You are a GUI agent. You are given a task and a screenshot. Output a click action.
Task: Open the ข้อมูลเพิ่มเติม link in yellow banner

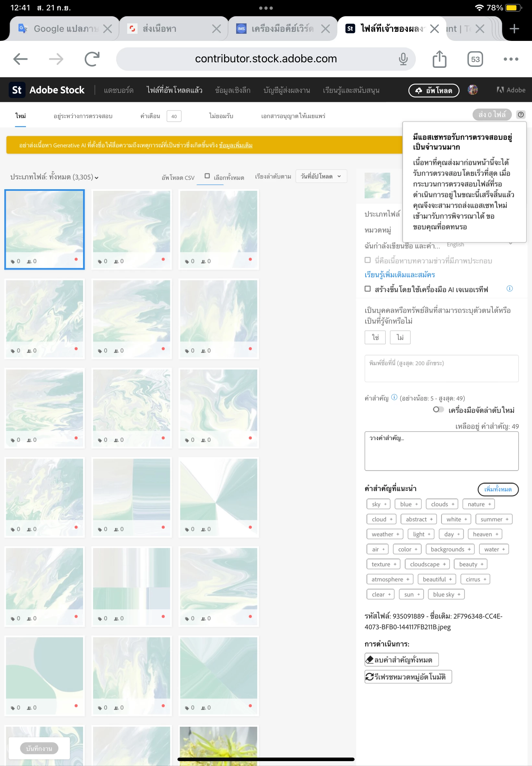coord(236,145)
